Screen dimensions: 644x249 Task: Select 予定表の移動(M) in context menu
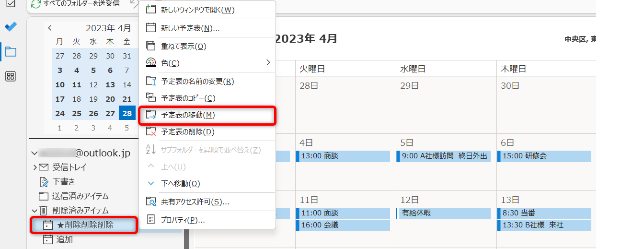[188, 115]
